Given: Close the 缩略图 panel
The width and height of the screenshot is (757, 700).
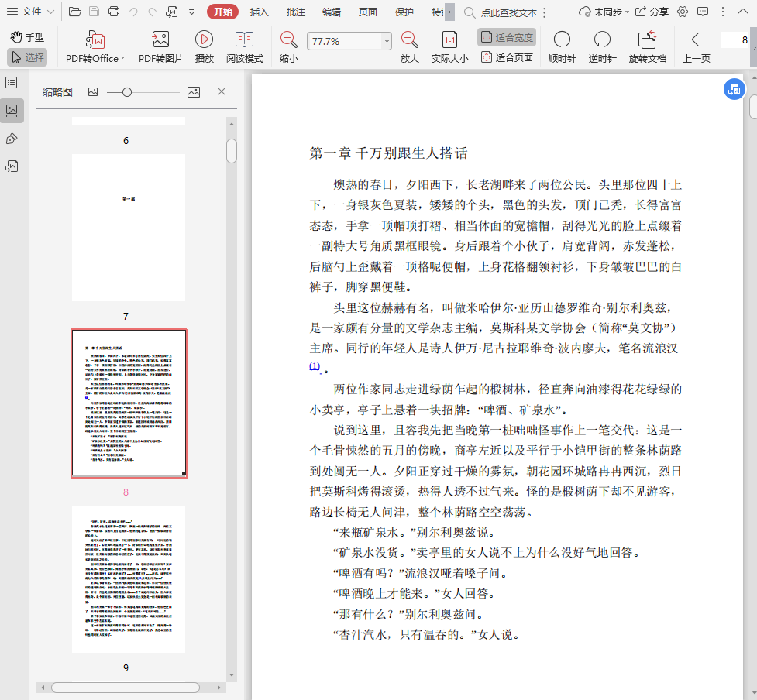Looking at the screenshot, I should [x=222, y=91].
